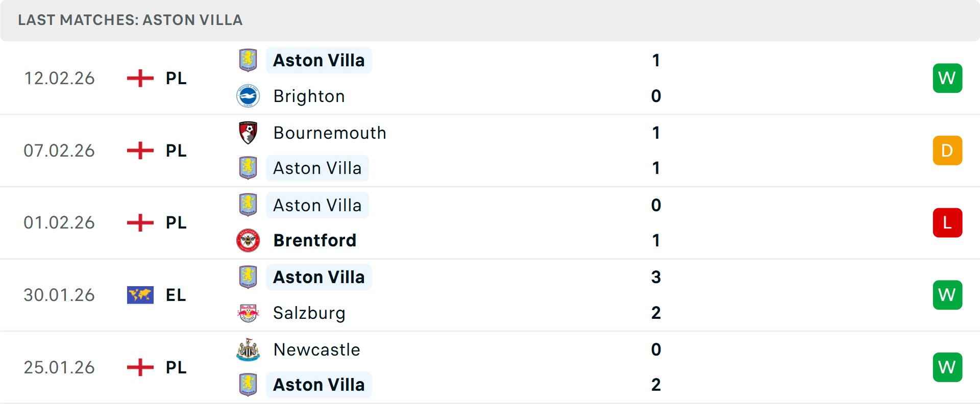Click the Bournemouth club crest

[249, 132]
